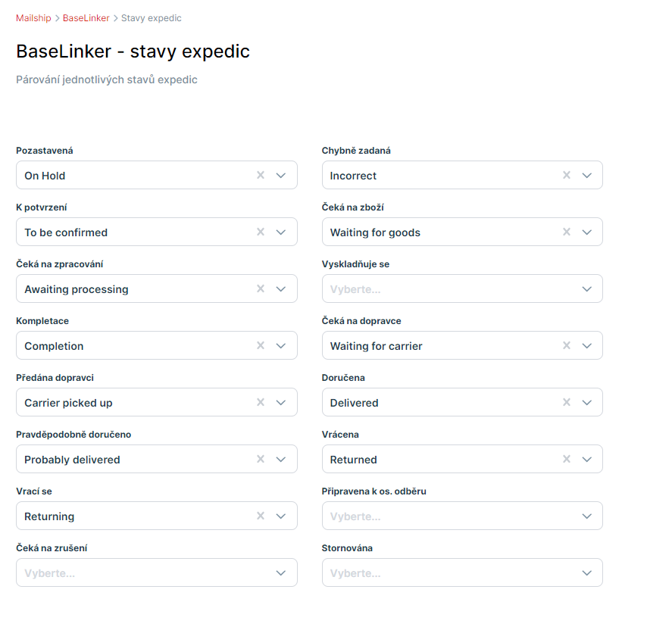Remove the Returning selection
The width and height of the screenshot is (672, 630).
(261, 516)
